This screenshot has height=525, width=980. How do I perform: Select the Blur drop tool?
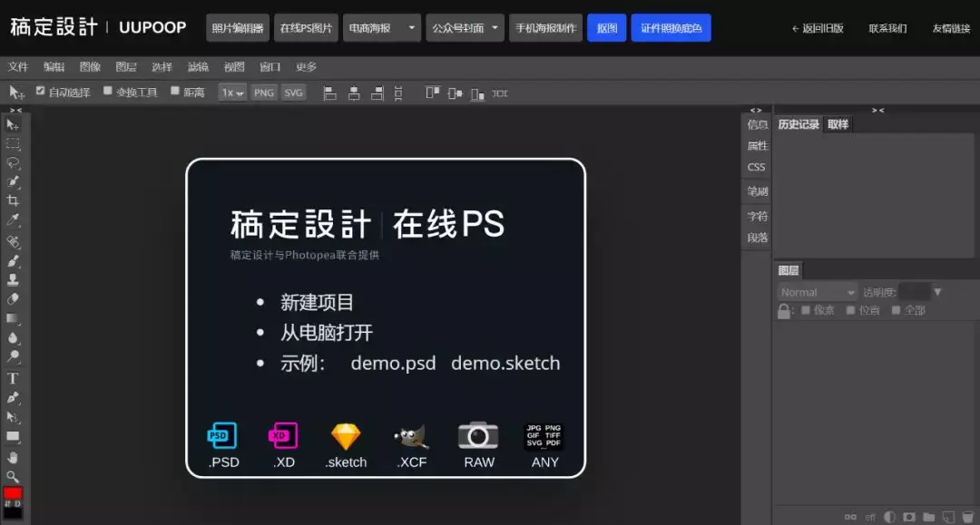[13, 337]
